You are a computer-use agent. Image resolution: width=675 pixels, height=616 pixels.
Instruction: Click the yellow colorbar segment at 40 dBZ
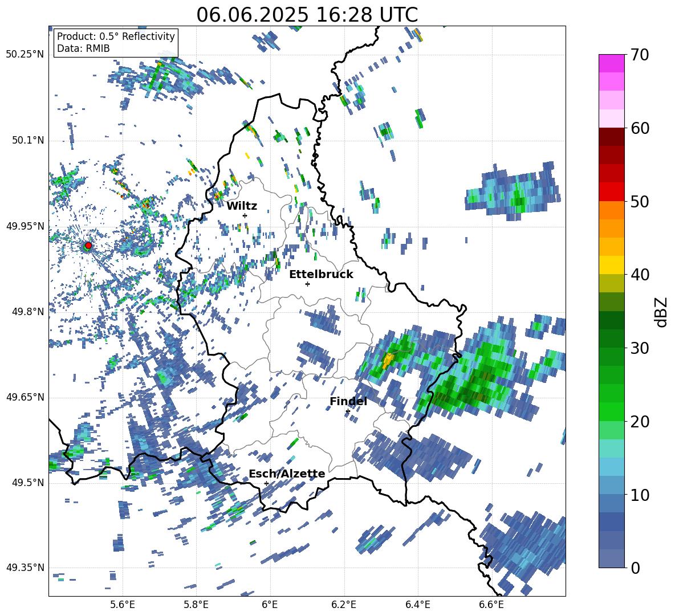coord(611,266)
